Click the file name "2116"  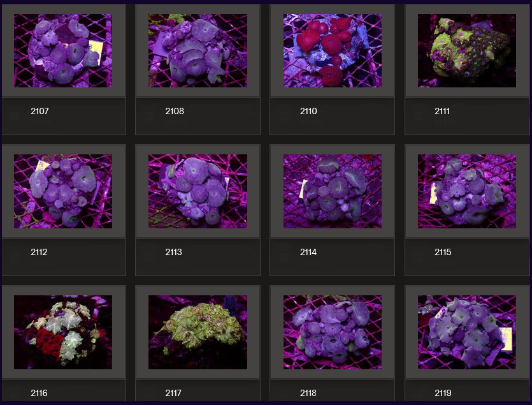(x=39, y=393)
